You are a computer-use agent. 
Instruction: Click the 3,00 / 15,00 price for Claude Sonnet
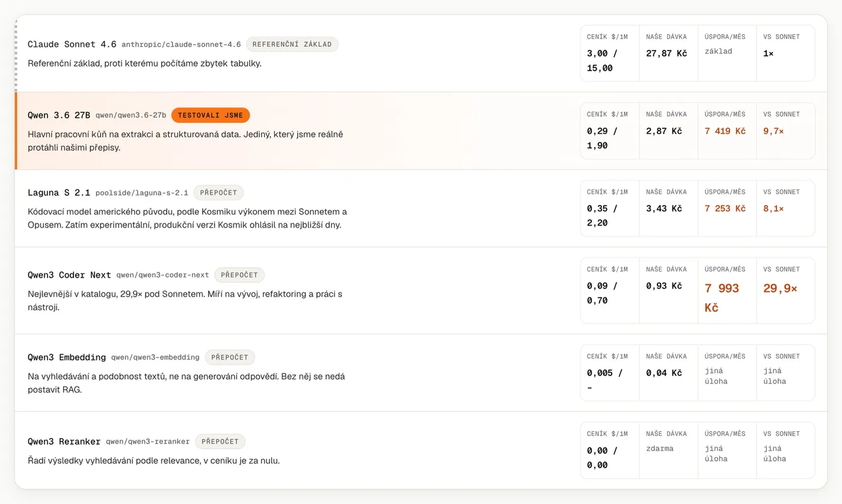point(602,61)
